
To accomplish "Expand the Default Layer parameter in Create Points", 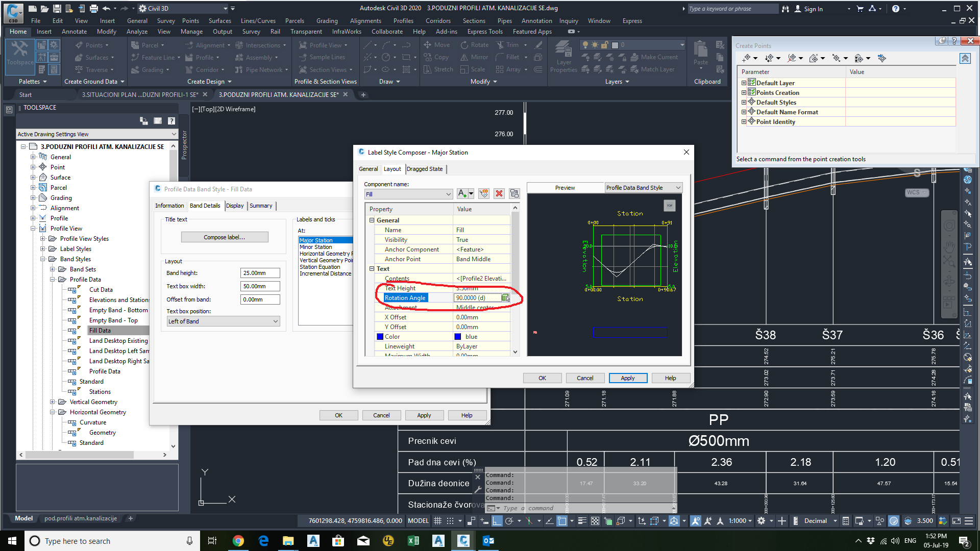I will click(744, 83).
